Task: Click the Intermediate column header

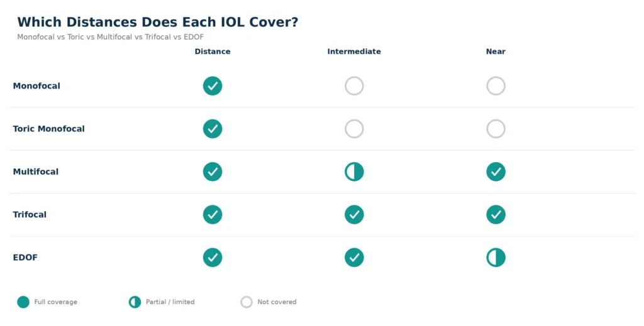Action: (354, 52)
